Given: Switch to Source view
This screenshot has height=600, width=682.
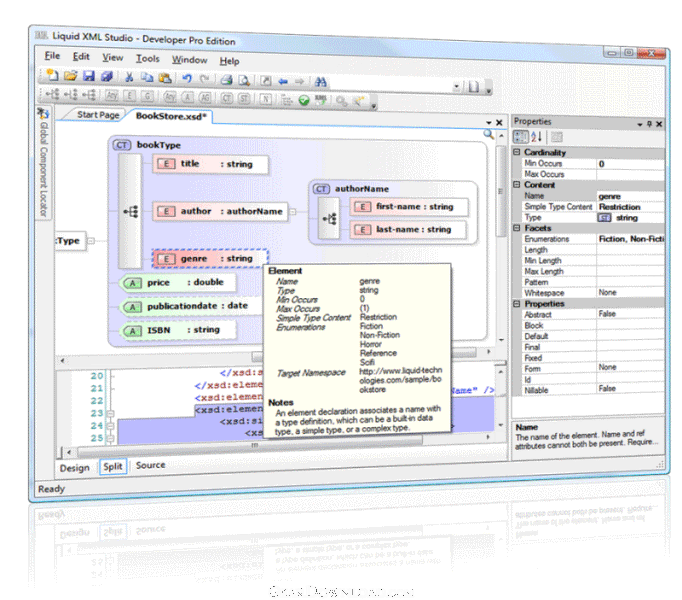Looking at the screenshot, I should (150, 465).
